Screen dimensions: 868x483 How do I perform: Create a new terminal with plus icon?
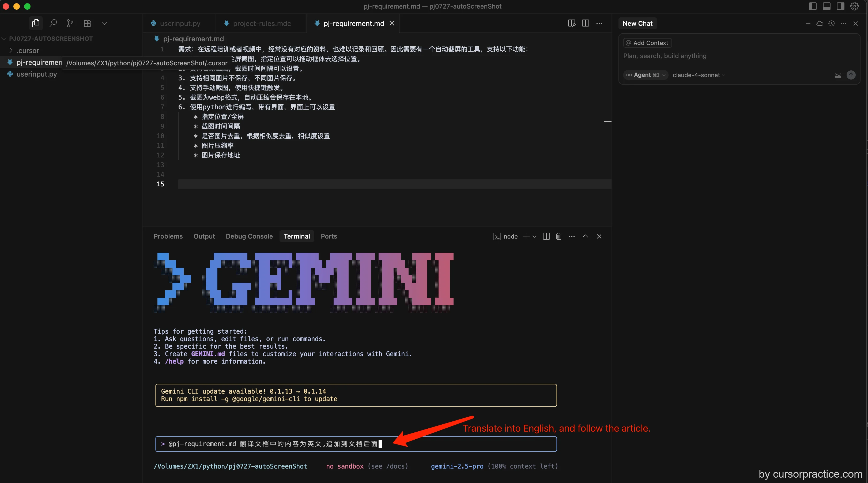pyautogui.click(x=526, y=236)
